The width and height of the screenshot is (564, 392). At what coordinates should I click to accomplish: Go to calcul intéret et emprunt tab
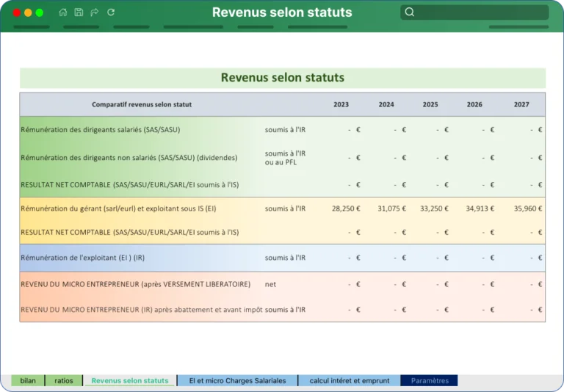[350, 380]
